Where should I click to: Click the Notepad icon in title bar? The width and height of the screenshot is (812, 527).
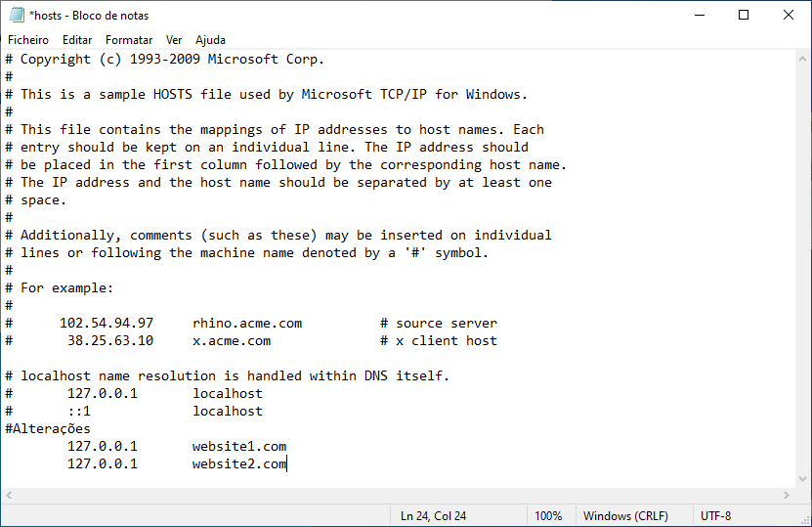point(15,15)
